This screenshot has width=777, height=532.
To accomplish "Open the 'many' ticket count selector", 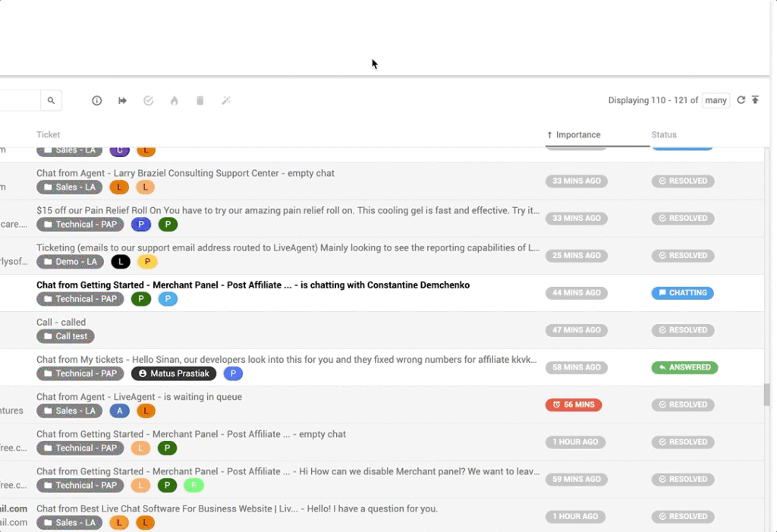I will click(x=716, y=99).
